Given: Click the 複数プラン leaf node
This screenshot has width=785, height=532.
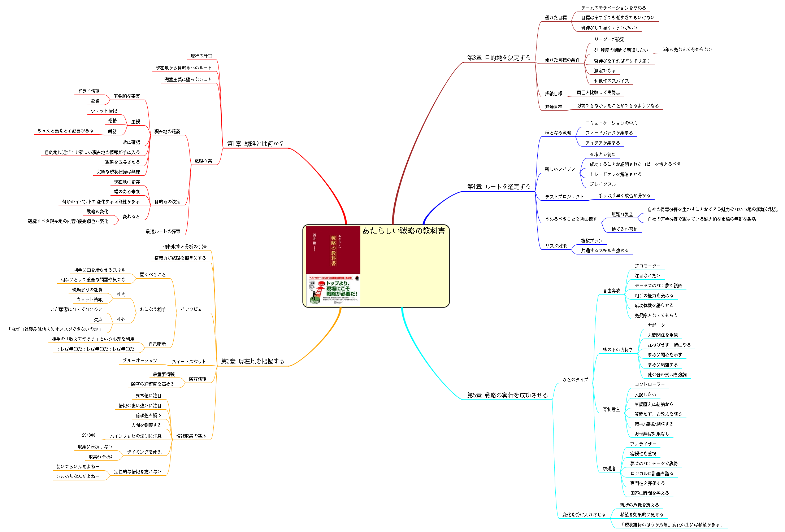Looking at the screenshot, I should point(592,241).
